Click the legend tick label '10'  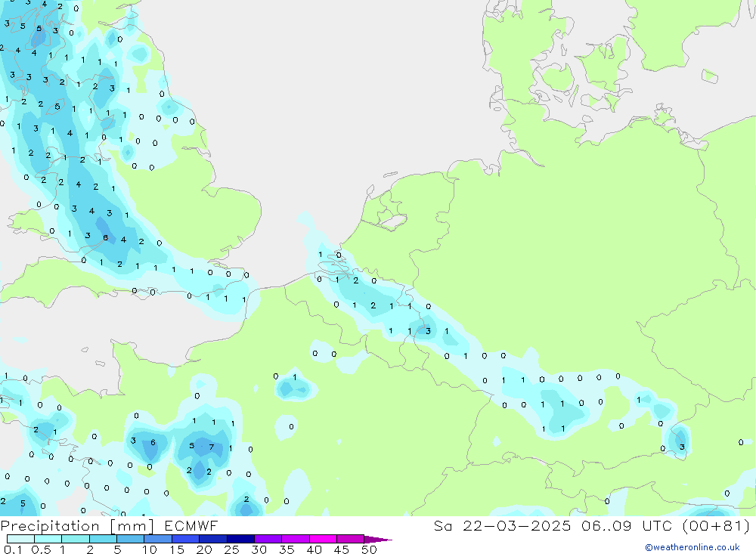(x=150, y=549)
